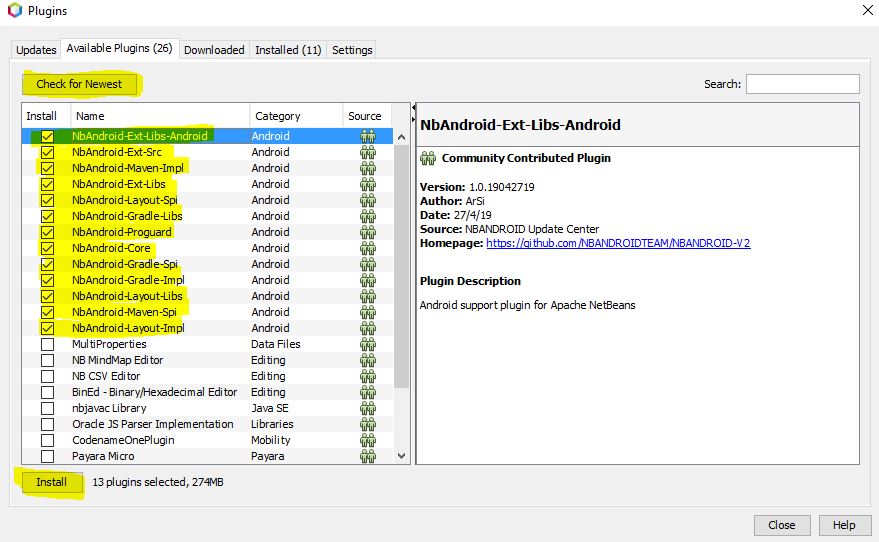The image size is (879, 542).
Task: Check Payara Micro install checkbox
Action: (x=48, y=456)
